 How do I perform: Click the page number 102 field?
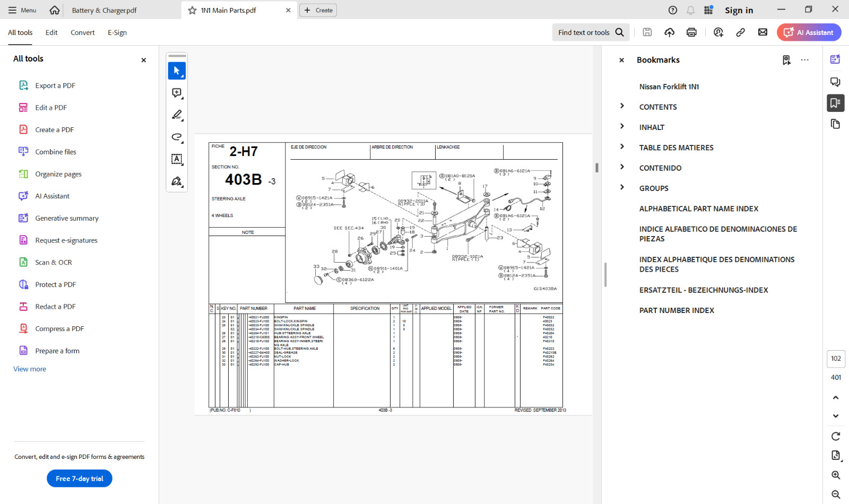tap(836, 359)
